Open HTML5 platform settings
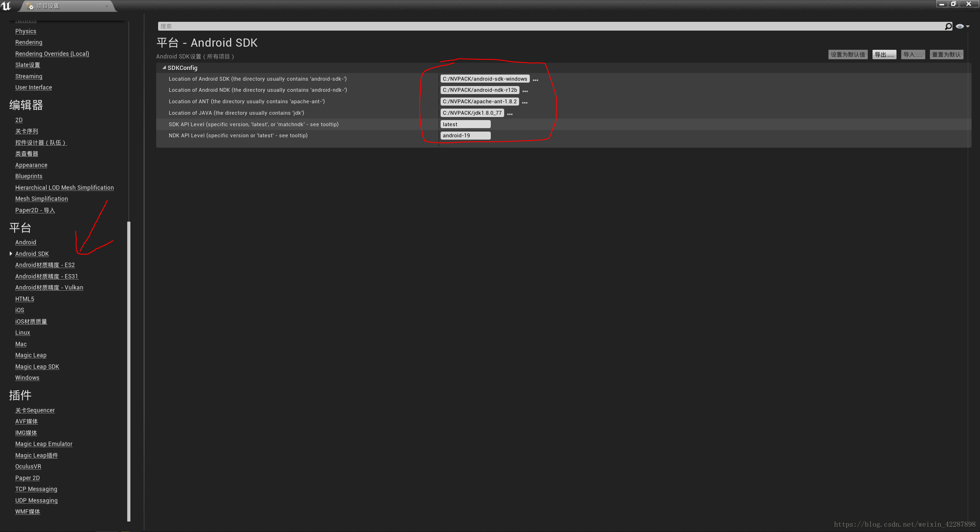 pos(25,299)
